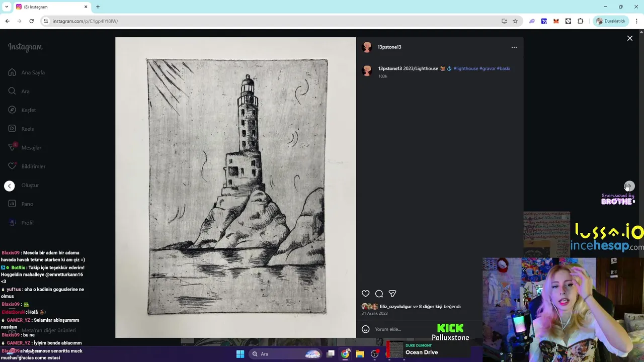Screen dimensions: 644x362
Task: Share the post with the paper plane icon
Action: 392,294
